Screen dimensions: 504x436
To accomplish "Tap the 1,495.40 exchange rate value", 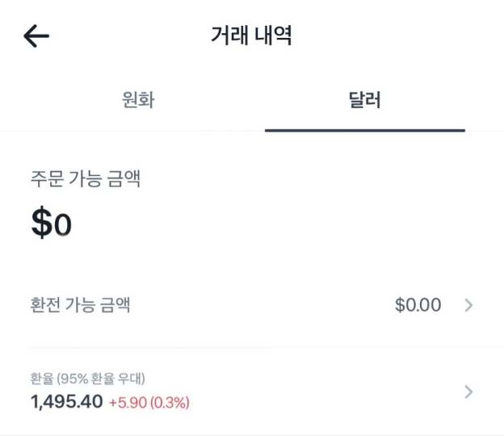I will coord(65,401).
